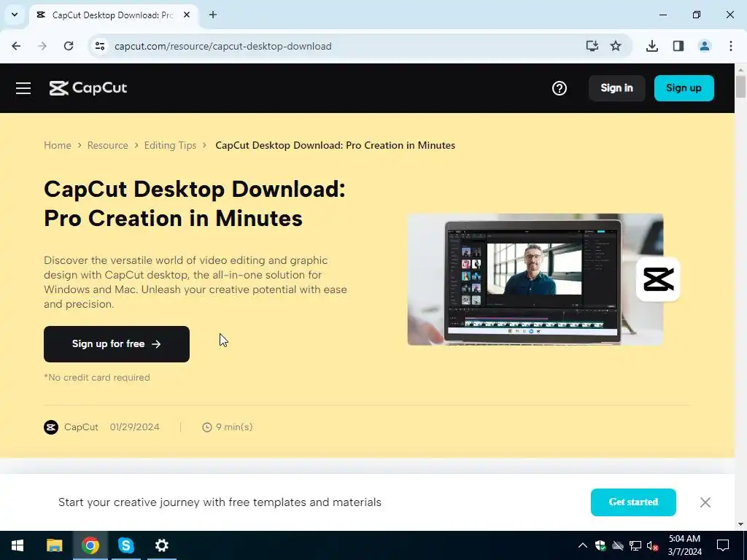Select the CapCut Desktop Download tab

(x=113, y=15)
